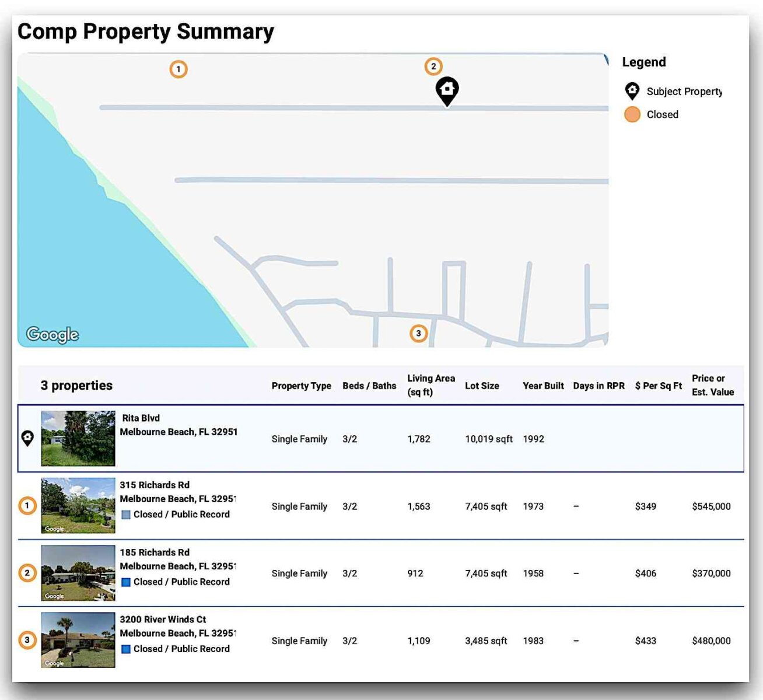Open the Rita Blvd property photo
The height and width of the screenshot is (700, 763).
(x=78, y=438)
